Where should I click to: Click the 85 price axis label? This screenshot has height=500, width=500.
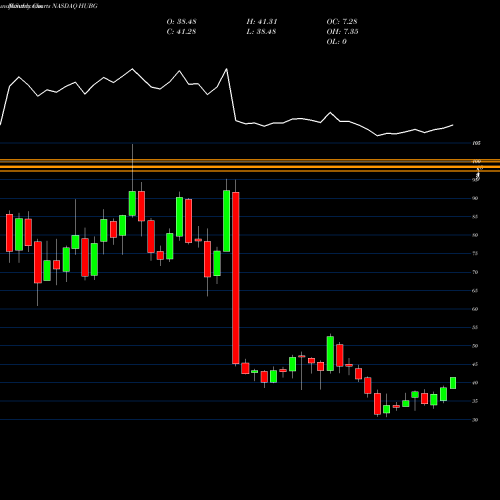point(475,217)
